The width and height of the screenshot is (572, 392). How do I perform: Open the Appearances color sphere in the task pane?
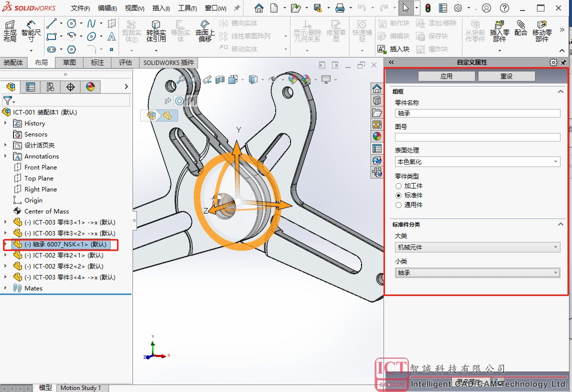pos(377,136)
